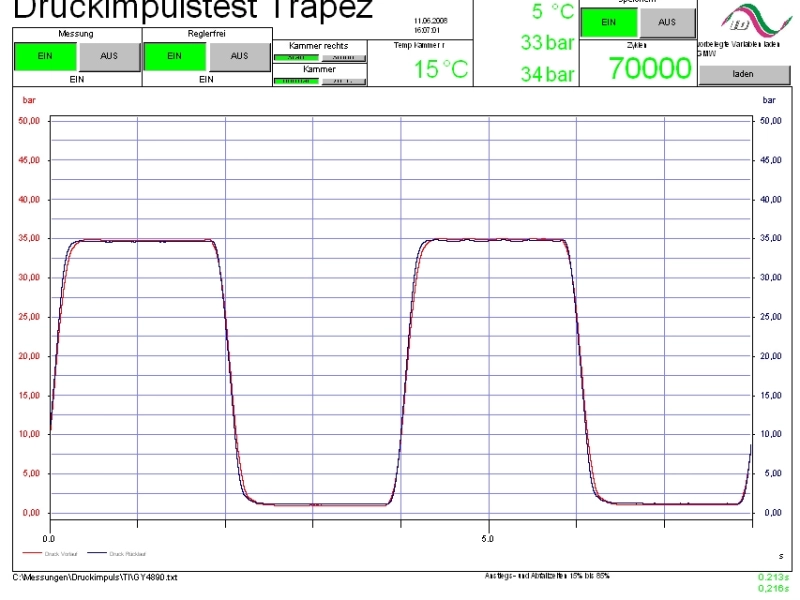
Task: Click the 33 bar pressure reading
Action: point(547,43)
